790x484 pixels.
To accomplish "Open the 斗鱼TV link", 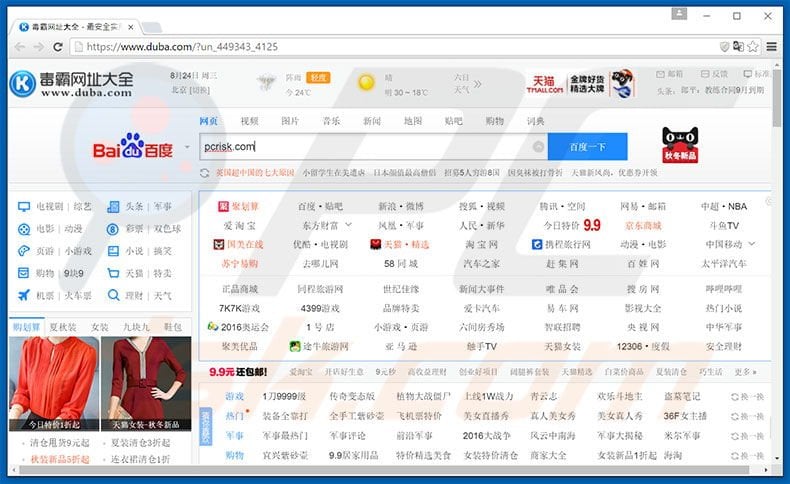I will [x=723, y=226].
